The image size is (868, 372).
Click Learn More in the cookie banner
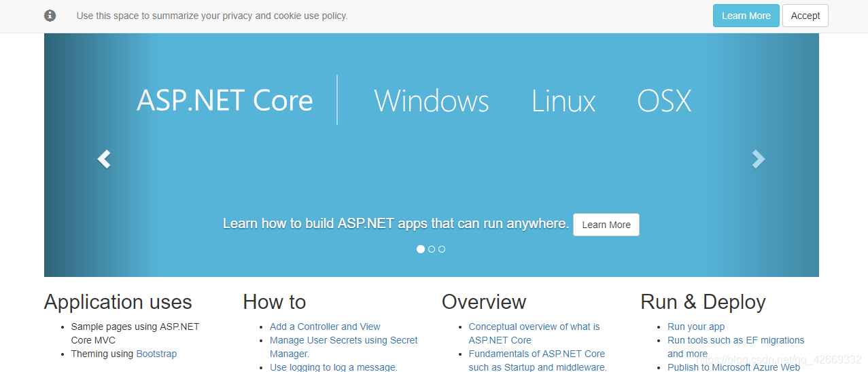click(x=746, y=16)
